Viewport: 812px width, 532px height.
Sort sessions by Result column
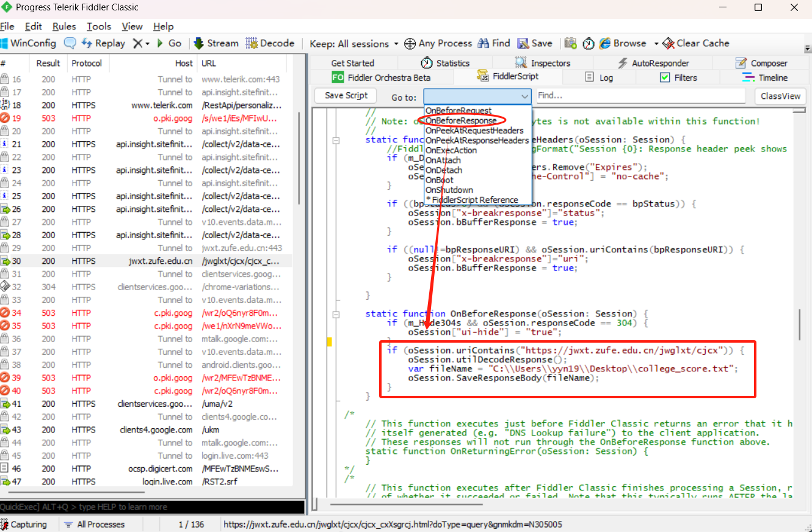(48, 63)
